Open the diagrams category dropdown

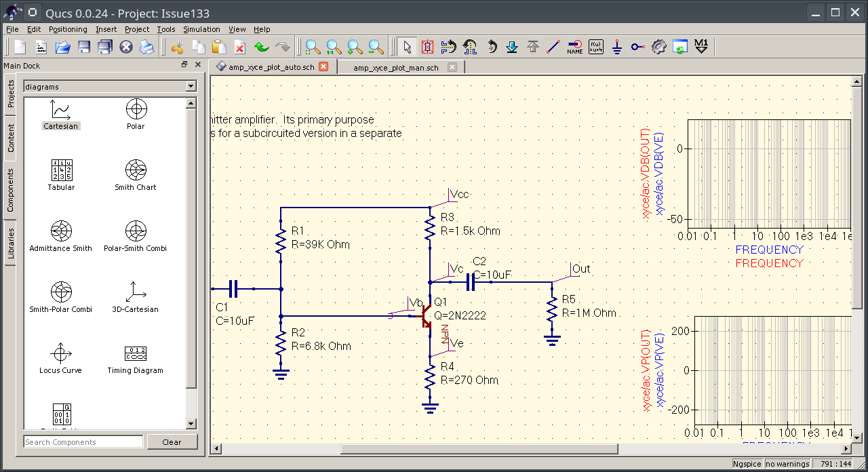189,86
